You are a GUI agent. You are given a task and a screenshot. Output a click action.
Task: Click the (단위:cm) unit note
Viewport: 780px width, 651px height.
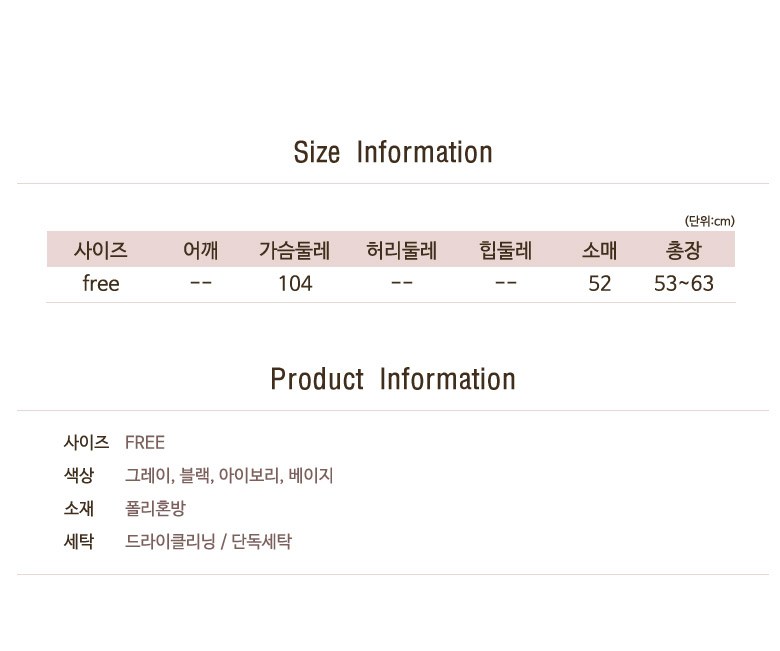(709, 221)
